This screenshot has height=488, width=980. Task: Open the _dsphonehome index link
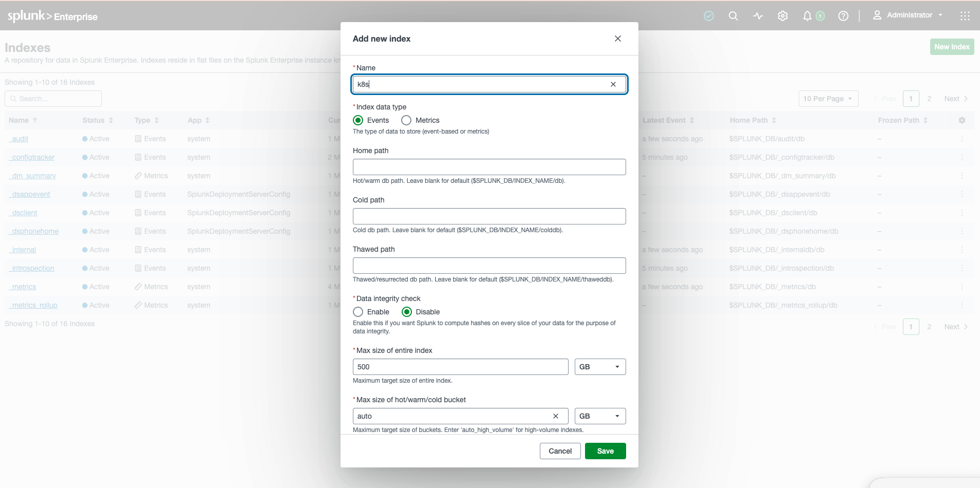[x=34, y=231]
